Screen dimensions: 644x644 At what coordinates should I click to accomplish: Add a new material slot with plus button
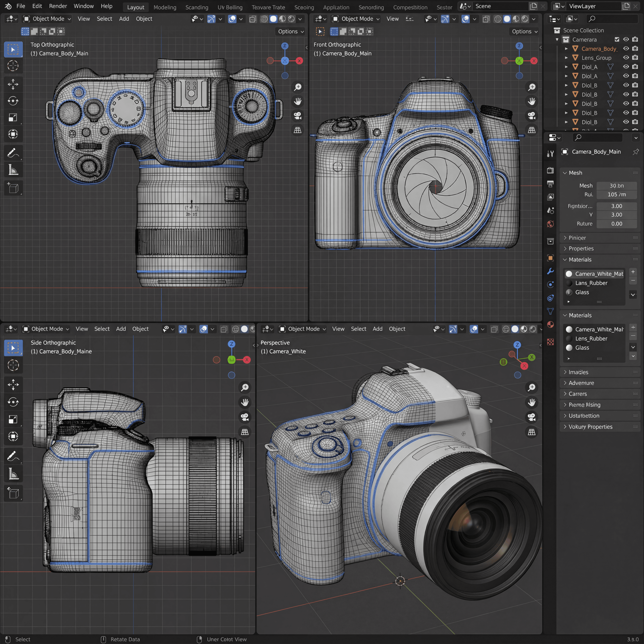(x=633, y=271)
